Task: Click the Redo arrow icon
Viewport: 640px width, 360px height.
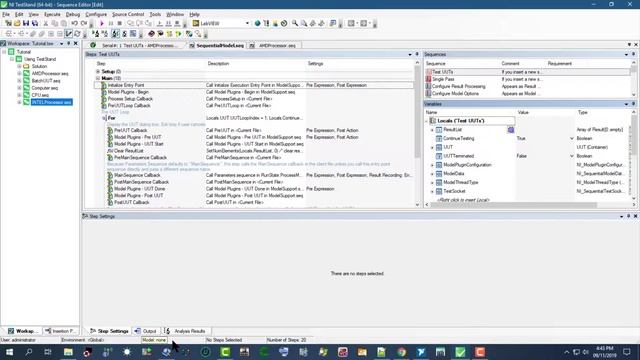Action: (x=84, y=23)
